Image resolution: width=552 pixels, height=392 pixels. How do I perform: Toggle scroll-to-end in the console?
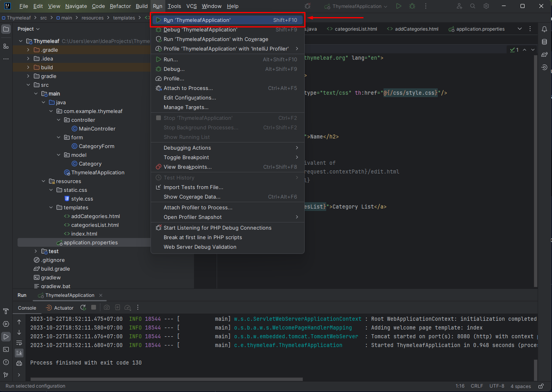pyautogui.click(x=19, y=353)
